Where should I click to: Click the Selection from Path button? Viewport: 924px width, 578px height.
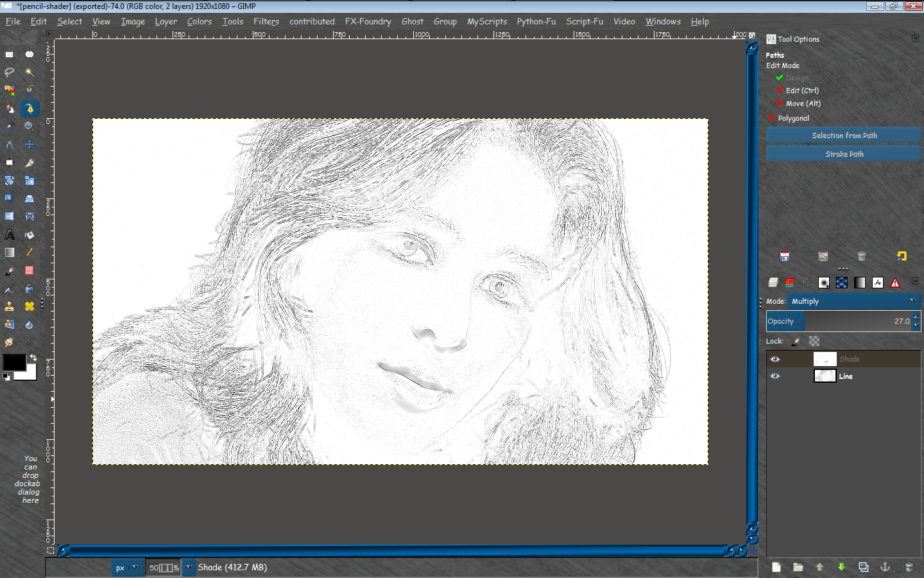coord(844,135)
